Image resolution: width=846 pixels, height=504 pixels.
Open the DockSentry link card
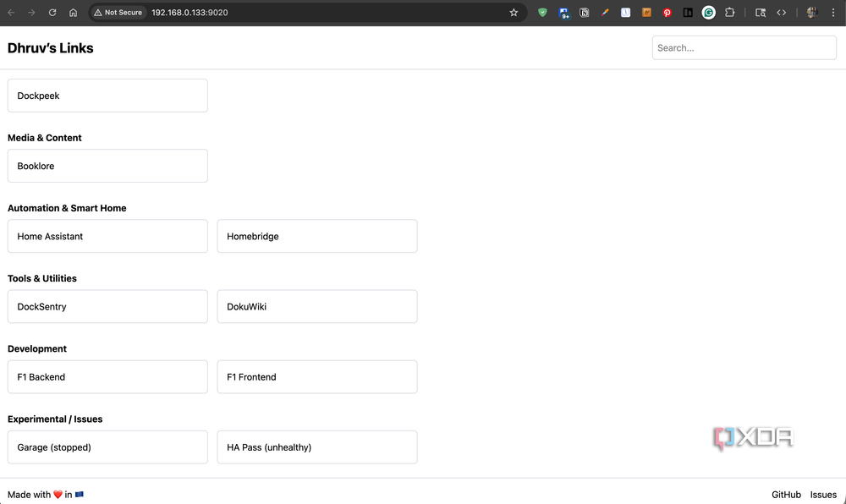tap(107, 306)
